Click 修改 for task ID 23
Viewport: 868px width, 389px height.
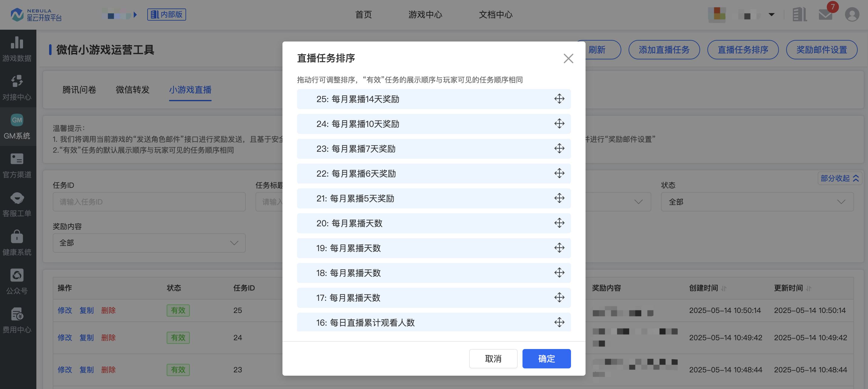[65, 370]
